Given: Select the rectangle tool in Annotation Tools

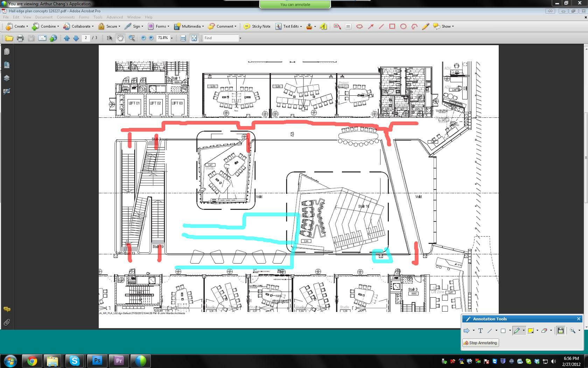Looking at the screenshot, I should [x=503, y=330].
